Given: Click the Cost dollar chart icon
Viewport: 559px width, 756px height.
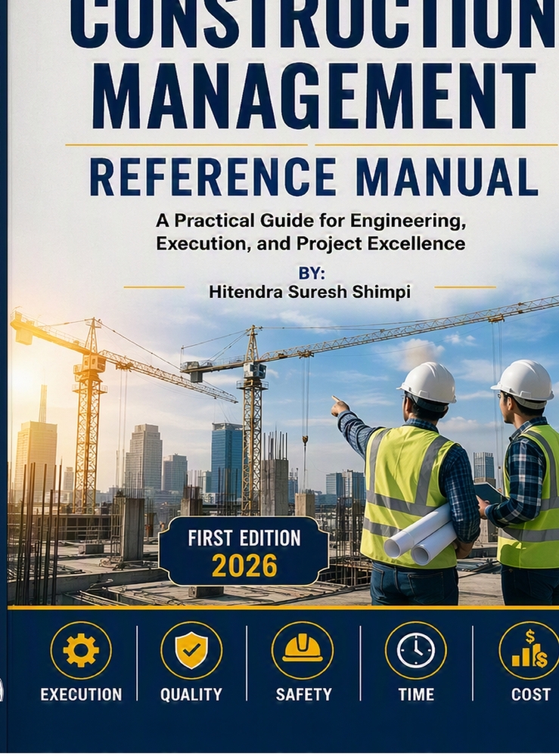Looking at the screenshot, I should click(529, 650).
